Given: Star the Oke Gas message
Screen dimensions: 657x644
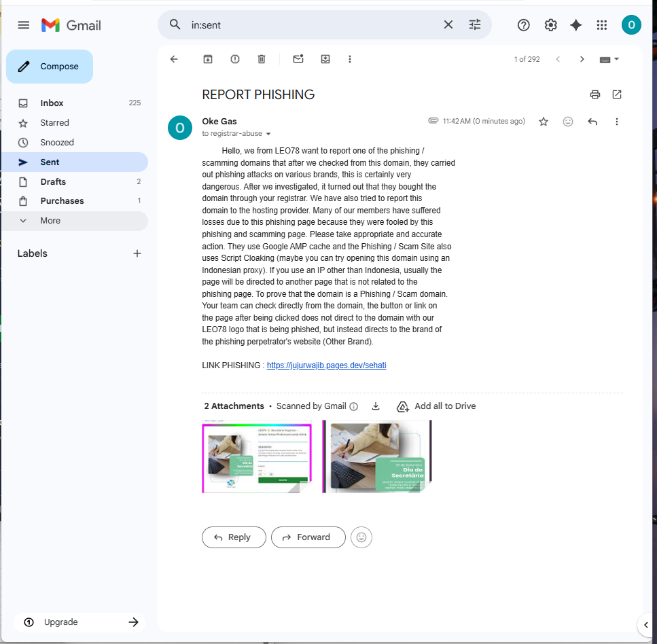Looking at the screenshot, I should tap(544, 122).
